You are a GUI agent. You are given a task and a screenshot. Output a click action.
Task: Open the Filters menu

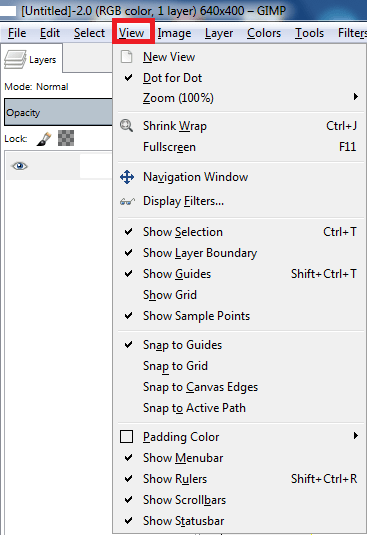coord(352,33)
